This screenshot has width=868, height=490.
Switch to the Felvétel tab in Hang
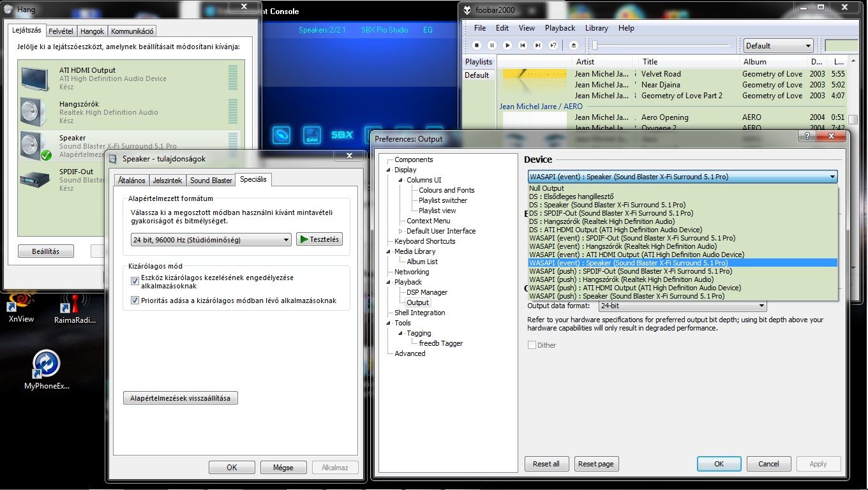tap(61, 31)
